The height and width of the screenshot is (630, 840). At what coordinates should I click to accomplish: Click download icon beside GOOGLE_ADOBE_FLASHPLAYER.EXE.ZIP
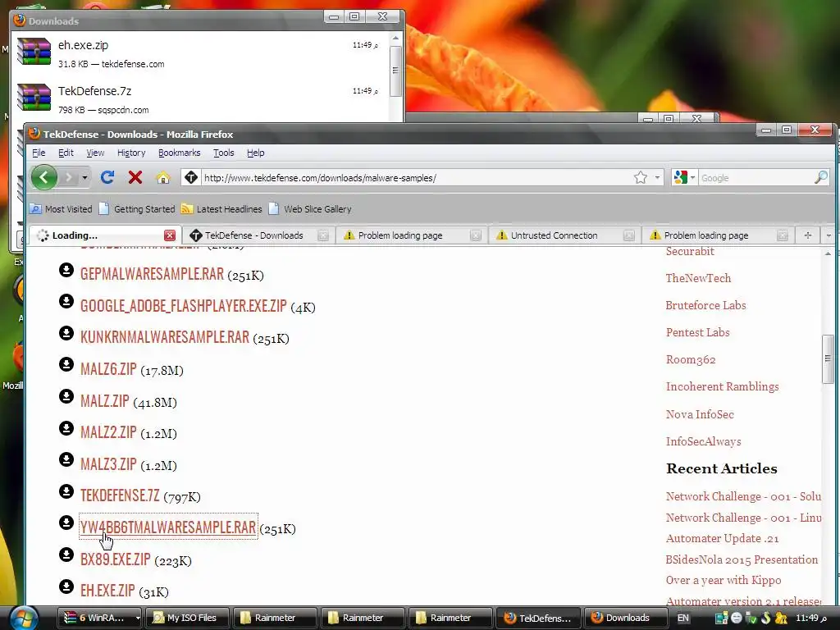(66, 301)
